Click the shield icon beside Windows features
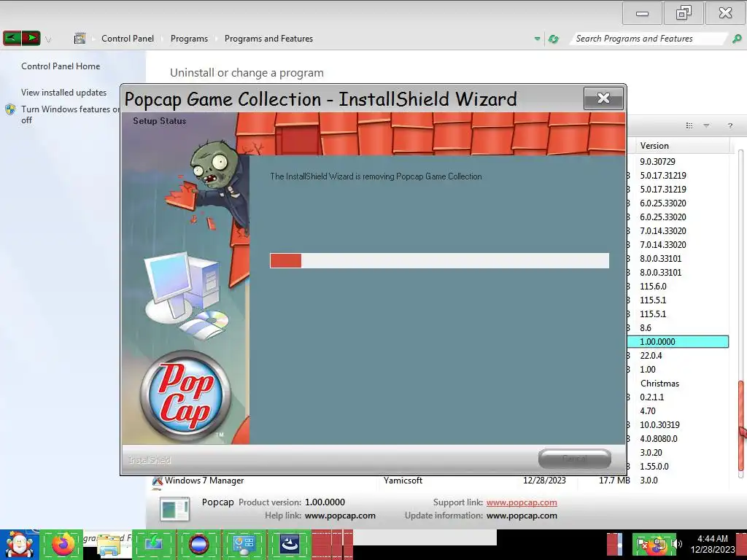This screenshot has width=747, height=560. 10,109
